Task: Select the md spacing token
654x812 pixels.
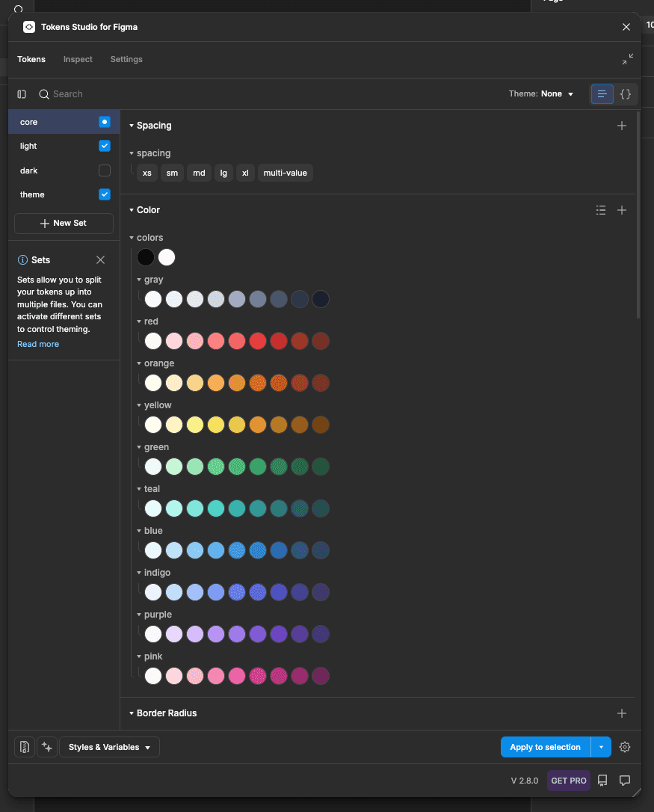Action: 199,173
